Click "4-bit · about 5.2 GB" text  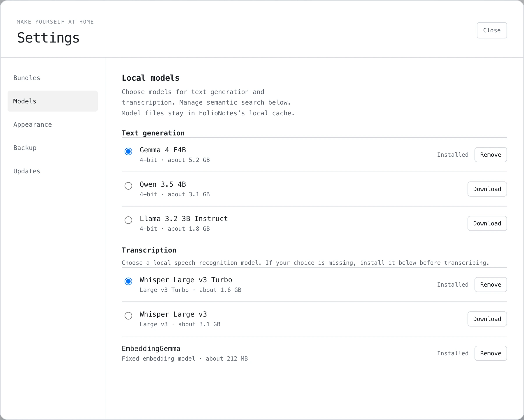tap(175, 160)
